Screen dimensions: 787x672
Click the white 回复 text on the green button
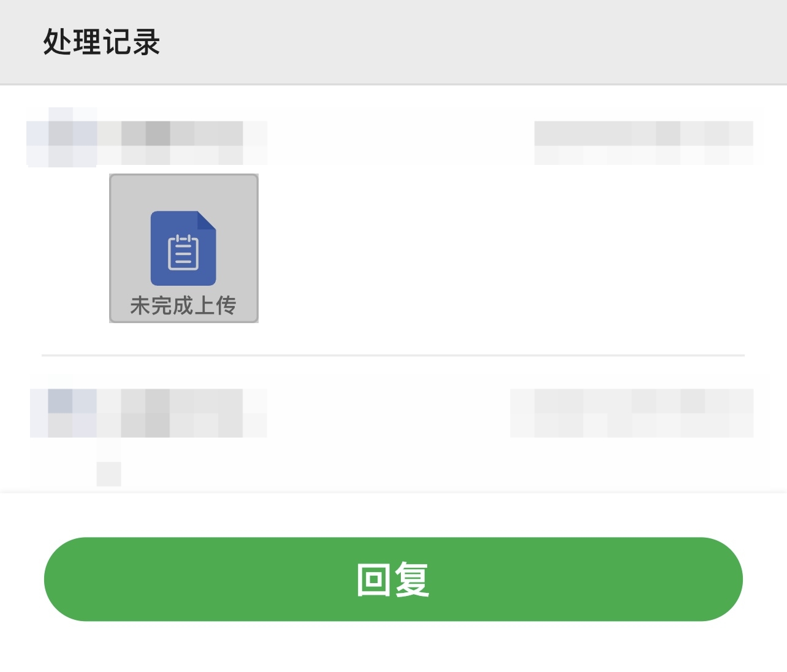393,579
